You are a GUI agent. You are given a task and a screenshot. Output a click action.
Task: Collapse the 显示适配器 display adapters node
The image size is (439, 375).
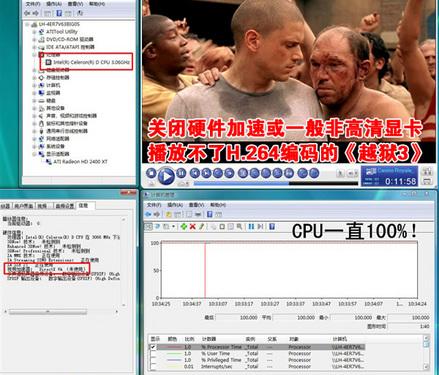point(34,154)
